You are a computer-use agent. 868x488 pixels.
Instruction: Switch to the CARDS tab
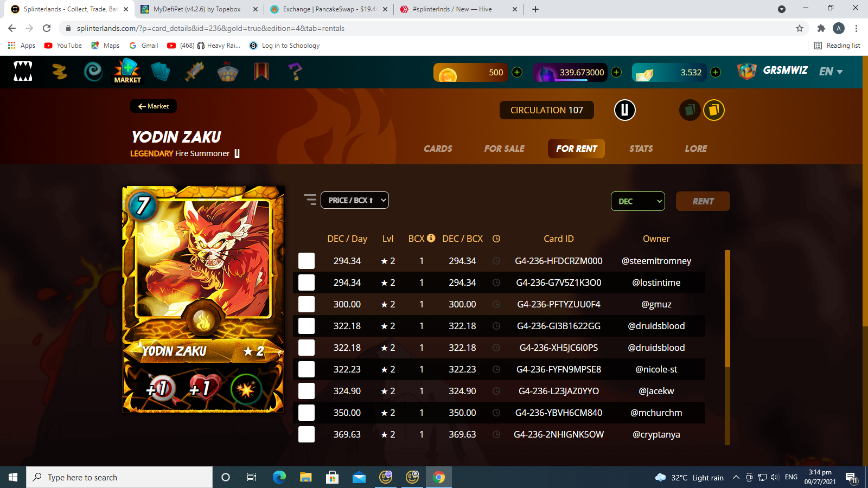[x=438, y=149]
